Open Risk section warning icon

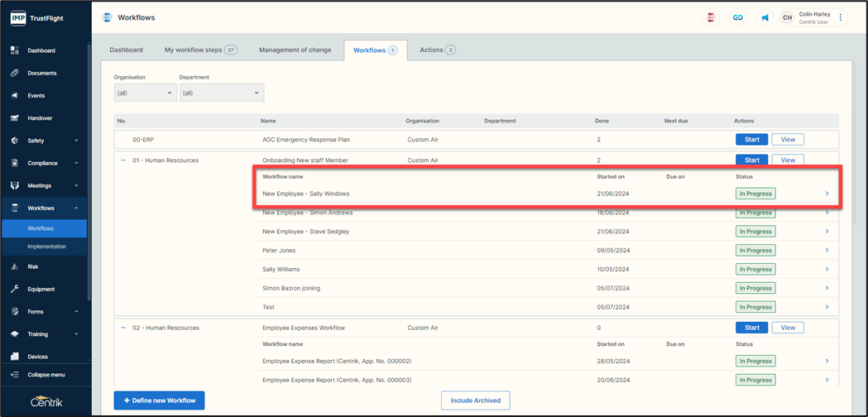coord(15,266)
